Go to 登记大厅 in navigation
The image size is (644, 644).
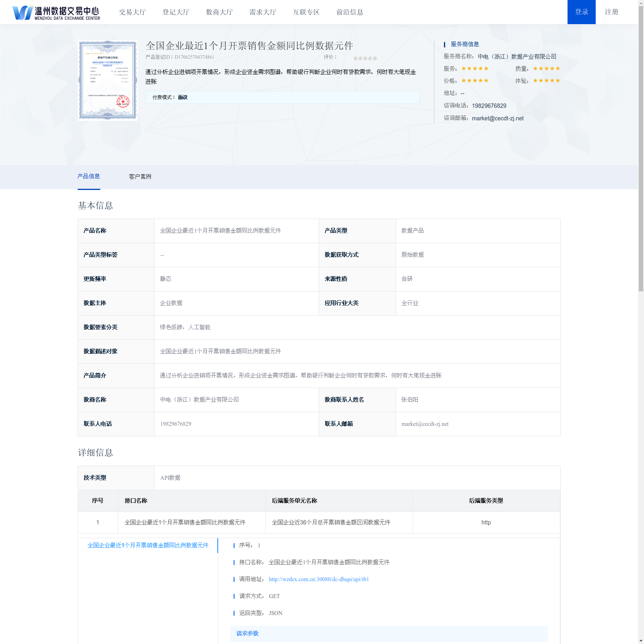coord(176,12)
